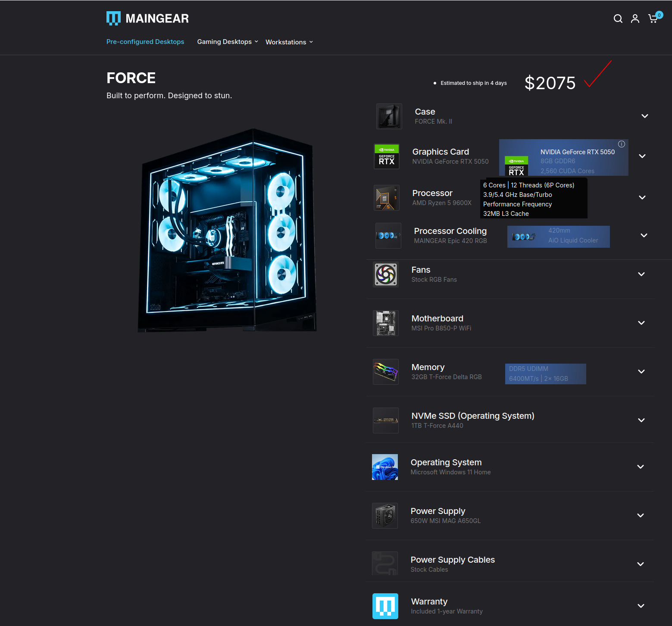The width and height of the screenshot is (672, 626).
Task: Click 'MSI Pro B850-P WiFi' text
Action: [x=441, y=328]
